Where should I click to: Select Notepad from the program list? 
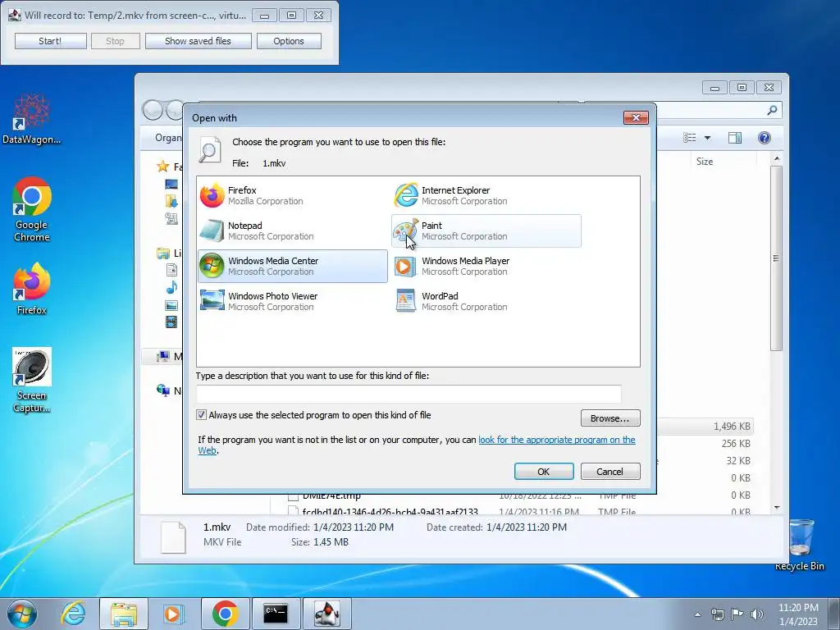(x=293, y=231)
